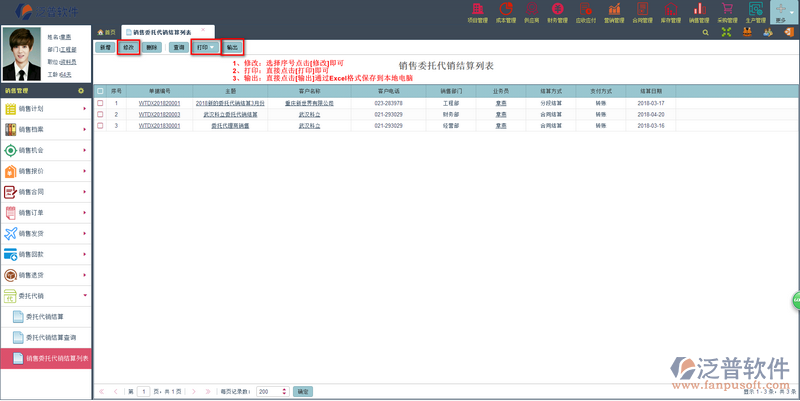Check the row 1 checkbox
Screen dimensions: 800x401
pos(100,103)
